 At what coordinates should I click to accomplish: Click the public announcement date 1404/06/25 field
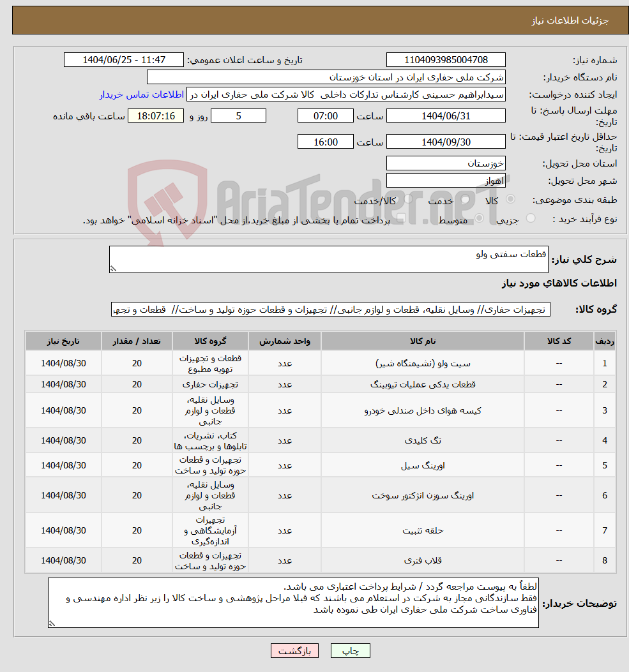[124, 59]
